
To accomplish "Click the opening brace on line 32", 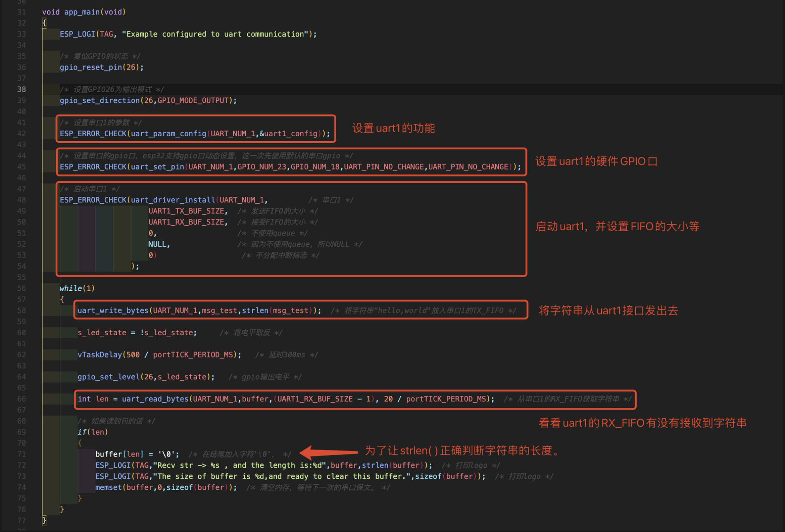I will tap(44, 23).
